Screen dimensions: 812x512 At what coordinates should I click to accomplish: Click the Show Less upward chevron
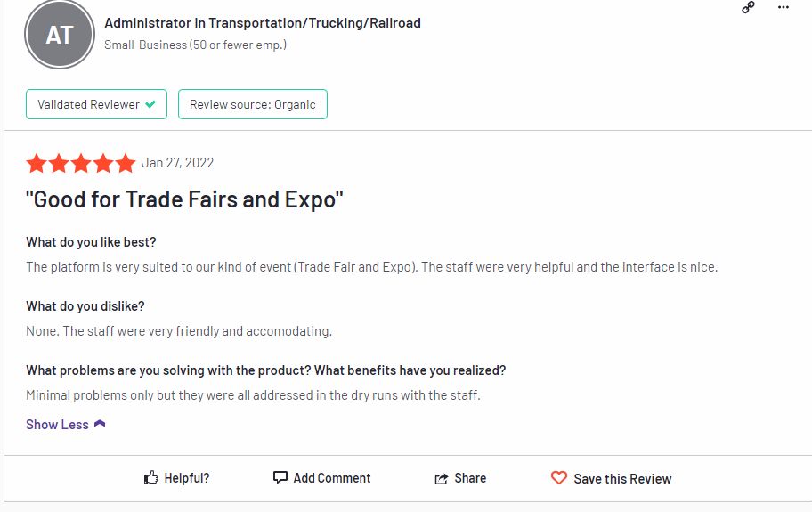[100, 424]
